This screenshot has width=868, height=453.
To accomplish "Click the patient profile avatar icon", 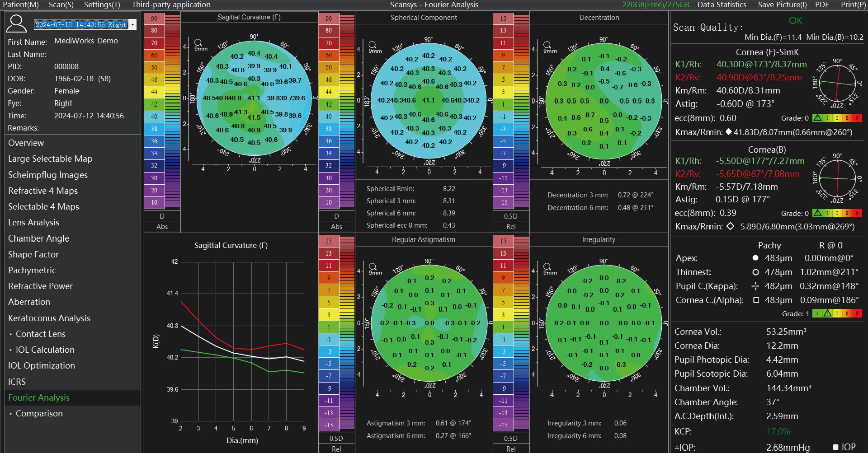I will pyautogui.click(x=16, y=23).
